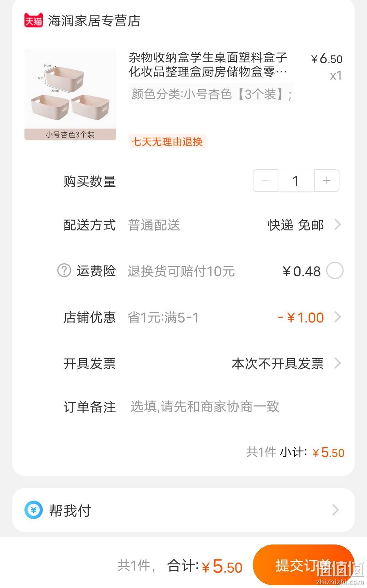The width and height of the screenshot is (367, 588).
Task: Tap the 颜色分类 小号杏色 specification tag
Action: coord(211,94)
